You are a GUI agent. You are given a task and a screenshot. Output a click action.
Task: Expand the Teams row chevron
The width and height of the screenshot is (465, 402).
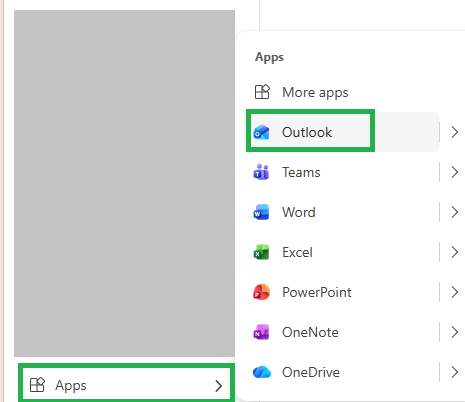click(454, 172)
